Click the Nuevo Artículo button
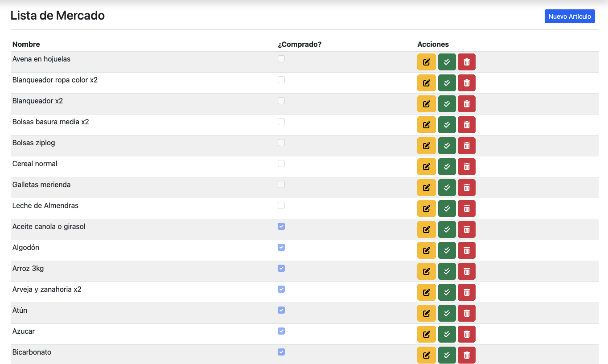Screen dimensions: 608x364 [x=569, y=16]
